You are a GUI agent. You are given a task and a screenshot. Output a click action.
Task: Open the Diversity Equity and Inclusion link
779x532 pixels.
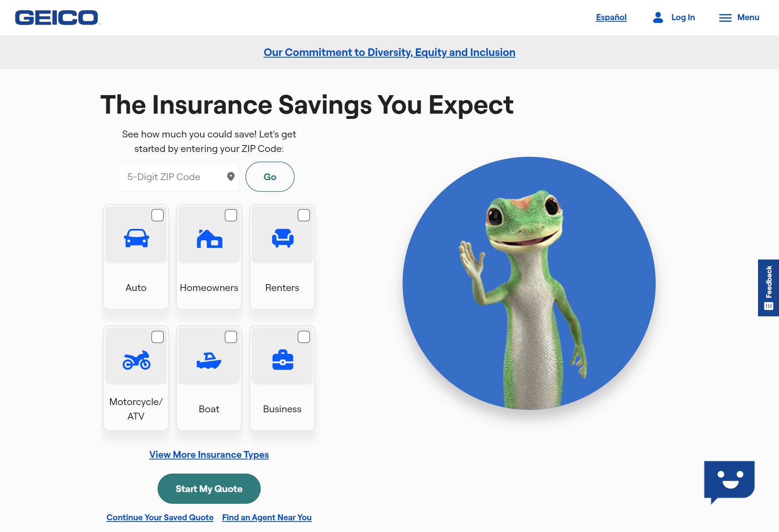coord(389,52)
